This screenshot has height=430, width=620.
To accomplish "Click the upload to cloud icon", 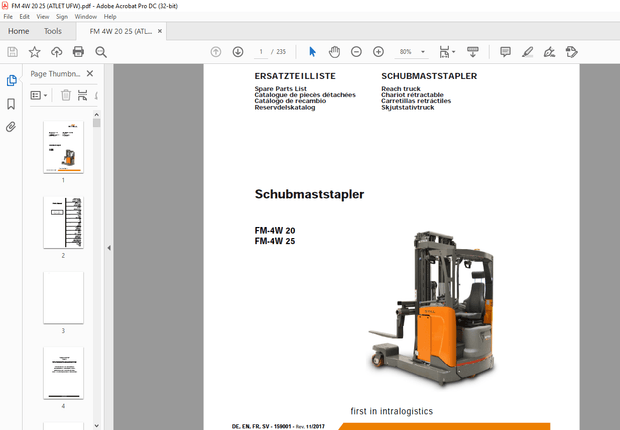I will [x=57, y=52].
